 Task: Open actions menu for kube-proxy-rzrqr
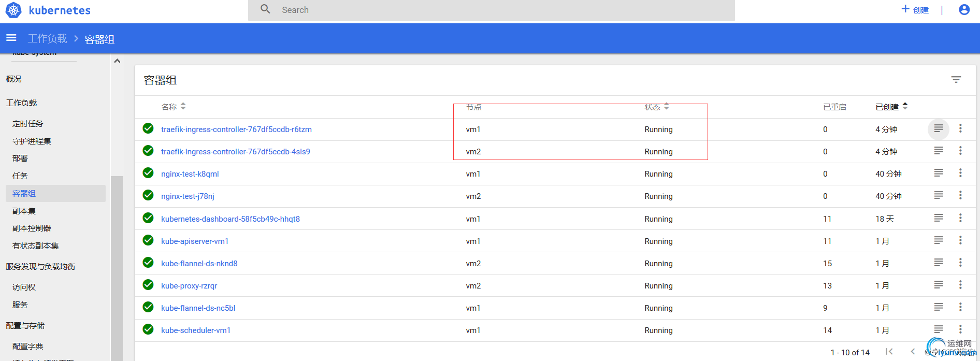click(x=960, y=285)
